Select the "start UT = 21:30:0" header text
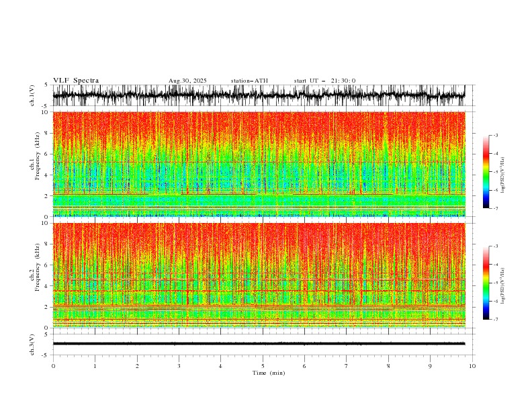The height and width of the screenshot is (411, 532). pyautogui.click(x=324, y=81)
